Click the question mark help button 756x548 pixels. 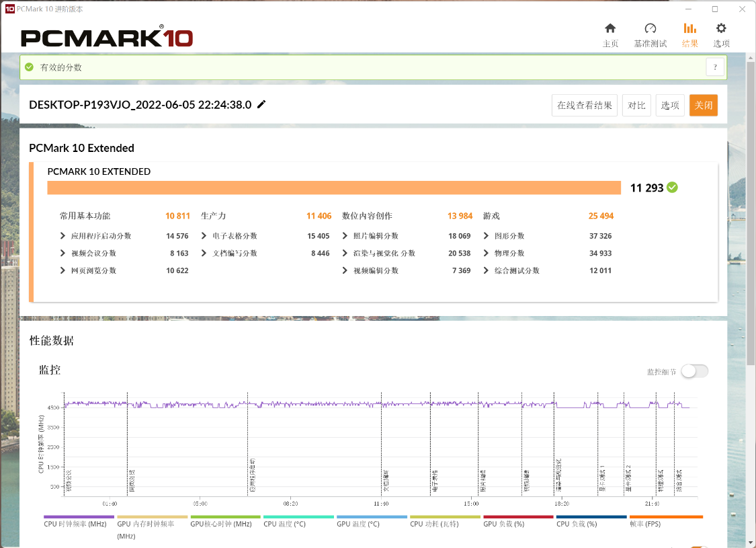pyautogui.click(x=715, y=67)
